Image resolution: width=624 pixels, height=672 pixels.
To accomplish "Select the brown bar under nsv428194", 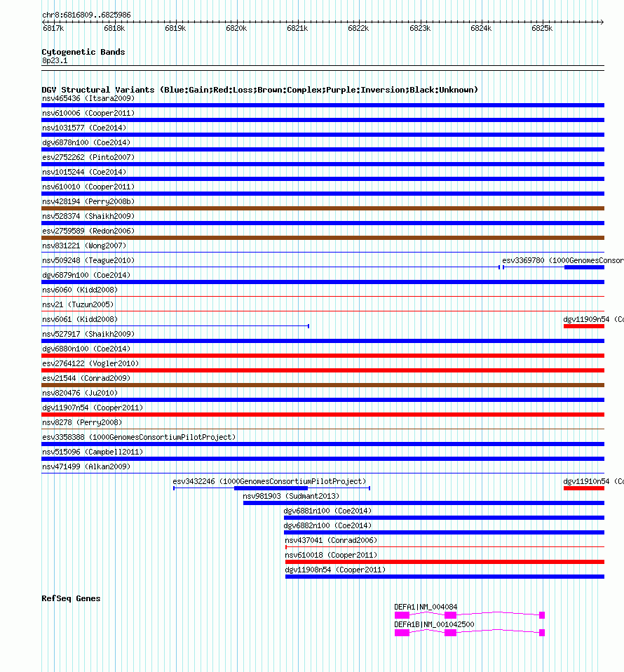I will click(x=323, y=208).
